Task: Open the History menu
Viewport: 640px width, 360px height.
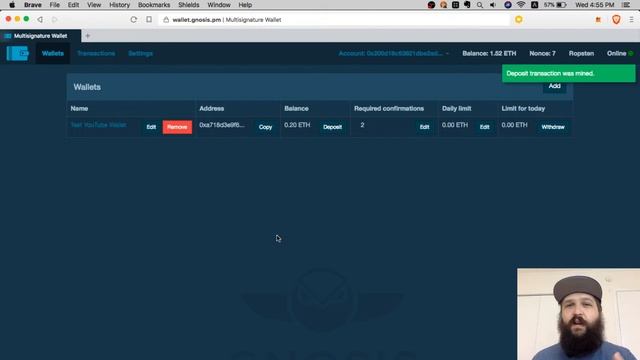Action: click(119, 5)
